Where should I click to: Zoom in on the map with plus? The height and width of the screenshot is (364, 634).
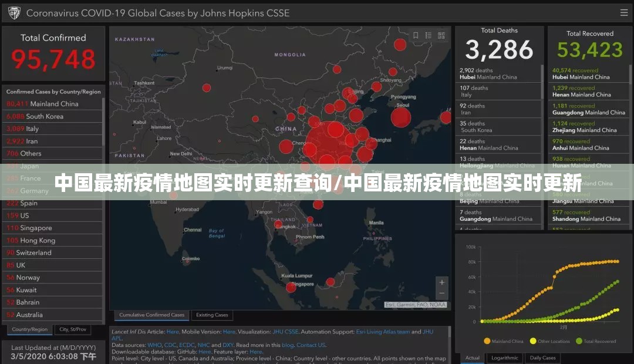pos(442,282)
